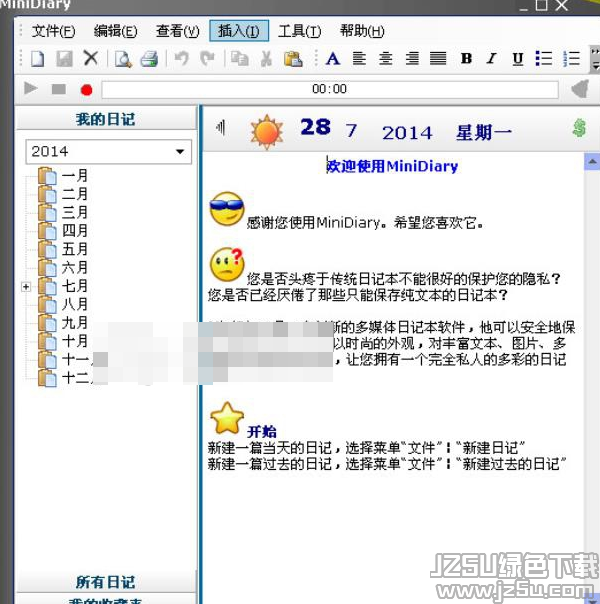Click the 所有日记 panel header
Viewport: 600px width, 604px height.
106,582
